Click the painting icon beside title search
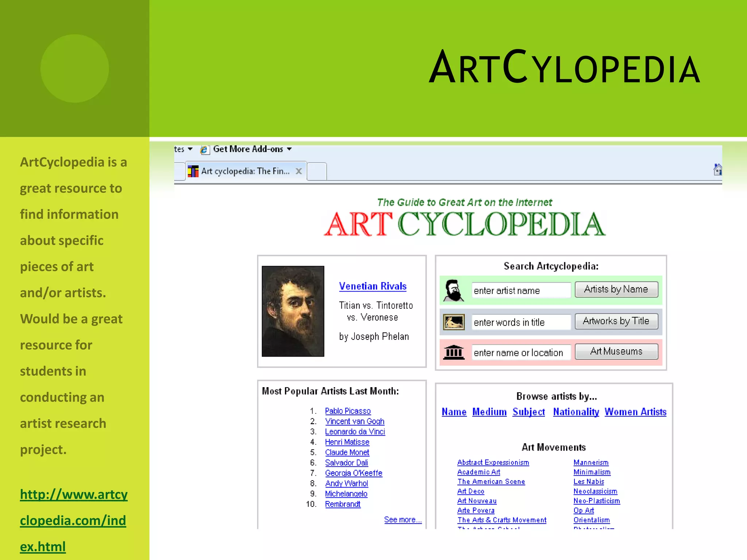The width and height of the screenshot is (747, 560). coord(453,322)
